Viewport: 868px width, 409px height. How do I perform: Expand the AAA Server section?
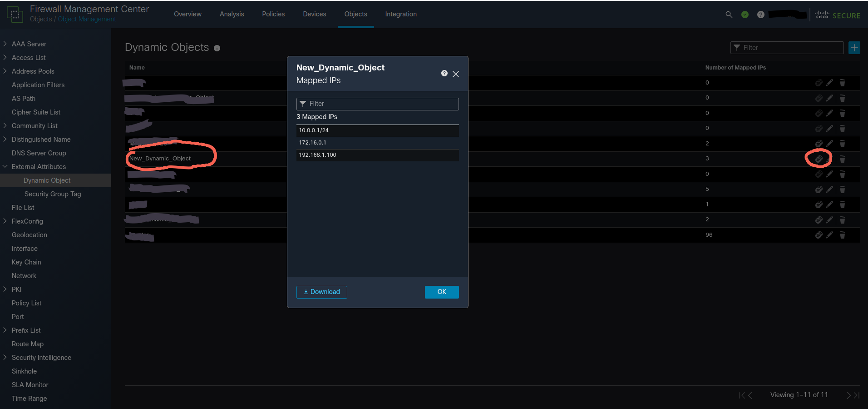5,44
